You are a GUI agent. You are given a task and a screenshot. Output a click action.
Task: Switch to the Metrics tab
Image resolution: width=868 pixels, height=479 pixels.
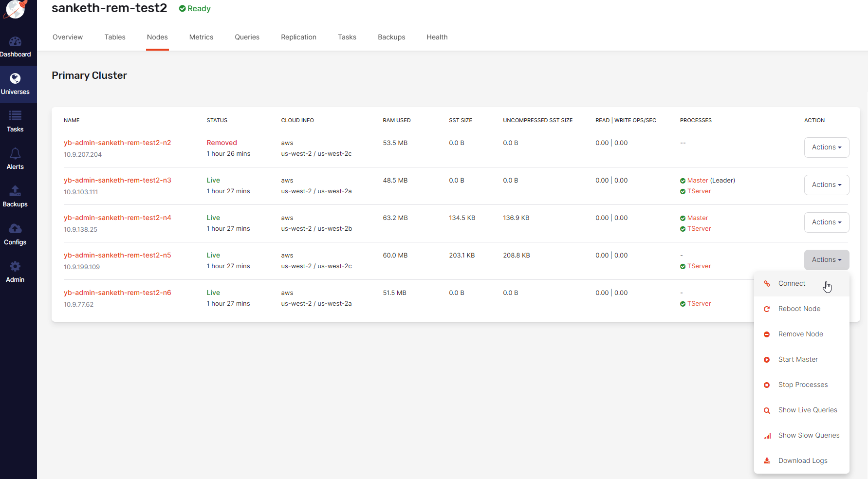[201, 37]
